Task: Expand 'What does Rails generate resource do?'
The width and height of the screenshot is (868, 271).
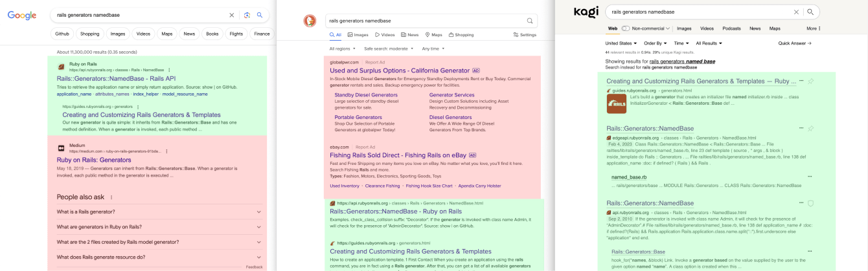Action: [159, 257]
